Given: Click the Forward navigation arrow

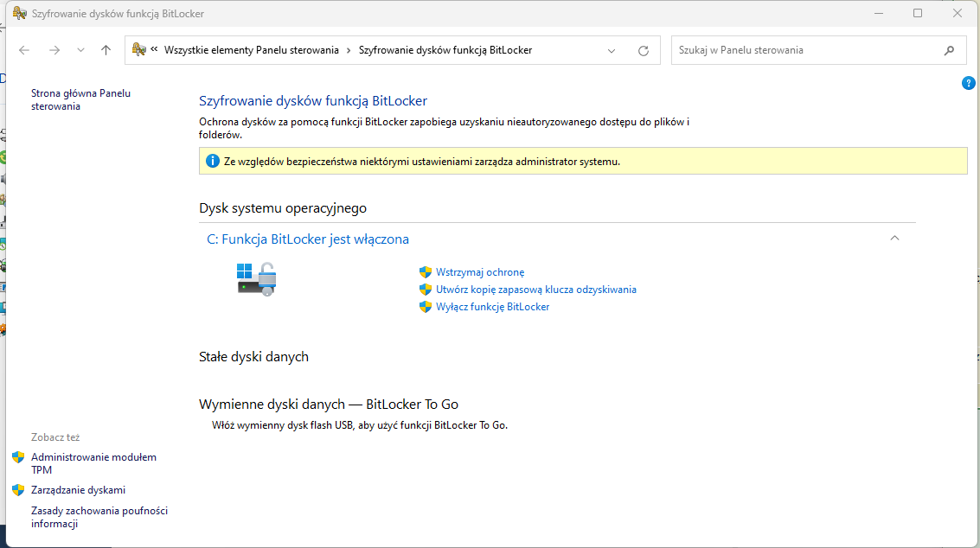Looking at the screenshot, I should pyautogui.click(x=54, y=50).
